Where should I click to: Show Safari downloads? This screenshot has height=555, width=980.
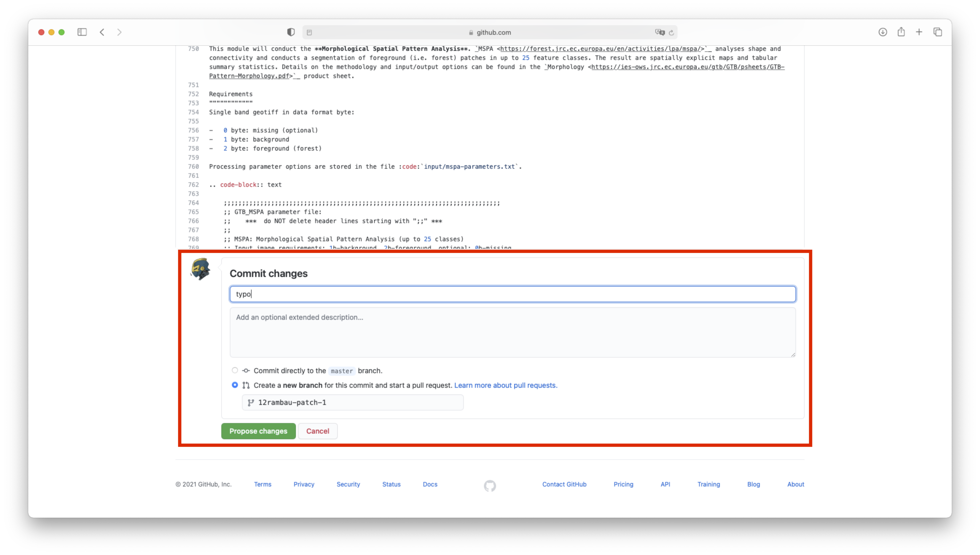point(883,32)
